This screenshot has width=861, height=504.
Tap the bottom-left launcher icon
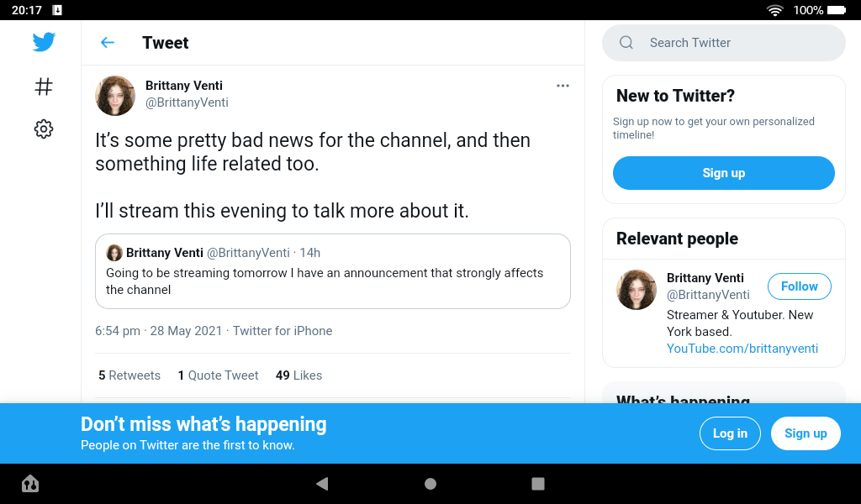pyautogui.click(x=30, y=484)
